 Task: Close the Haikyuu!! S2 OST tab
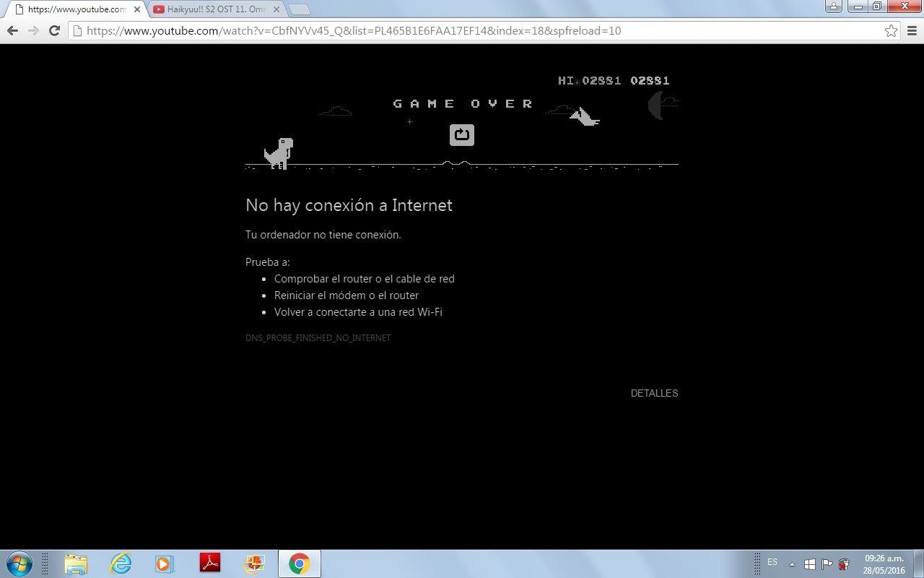tap(276, 9)
